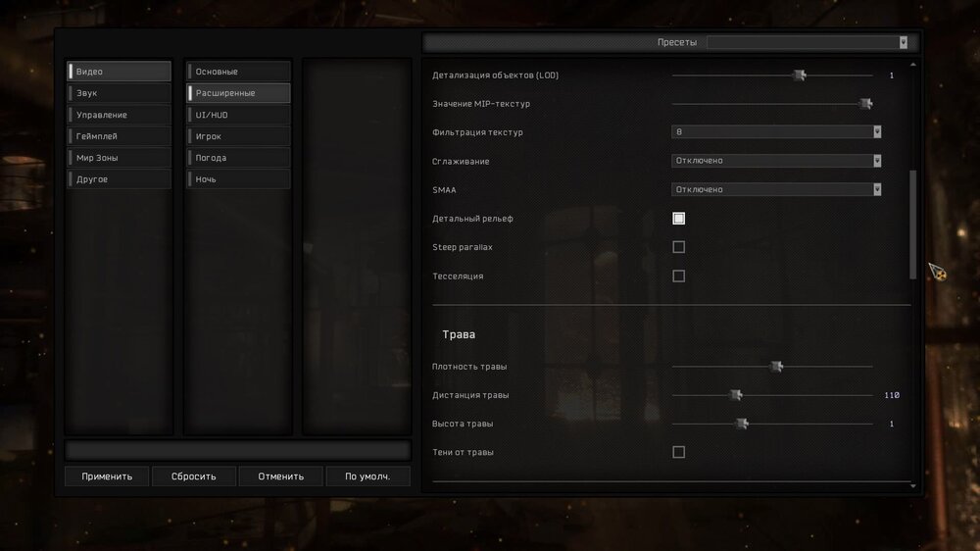The image size is (980, 551).
Task: Click the Сбросить button
Action: click(194, 476)
